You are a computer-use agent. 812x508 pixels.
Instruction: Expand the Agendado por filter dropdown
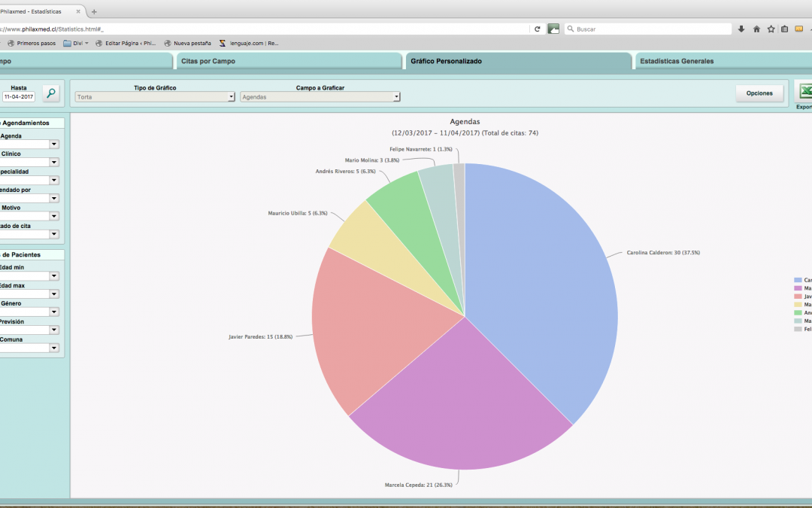coord(54,198)
